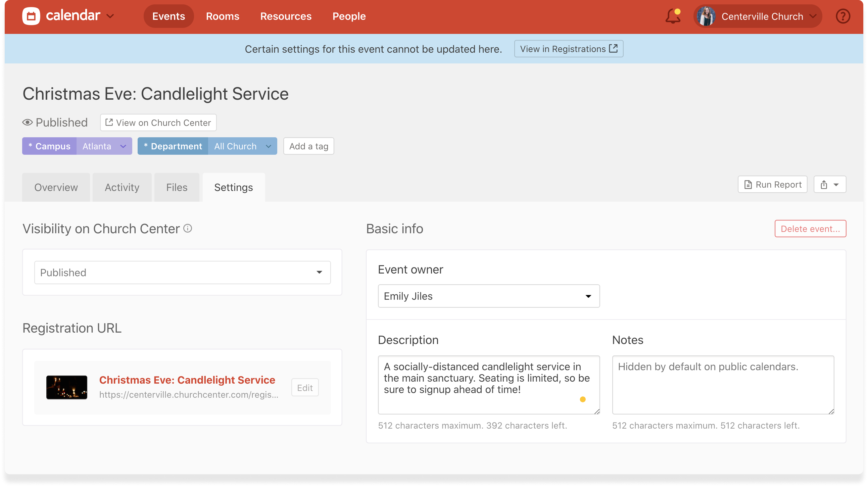
Task: Expand the calendar app switcher chevron
Action: 110,16
